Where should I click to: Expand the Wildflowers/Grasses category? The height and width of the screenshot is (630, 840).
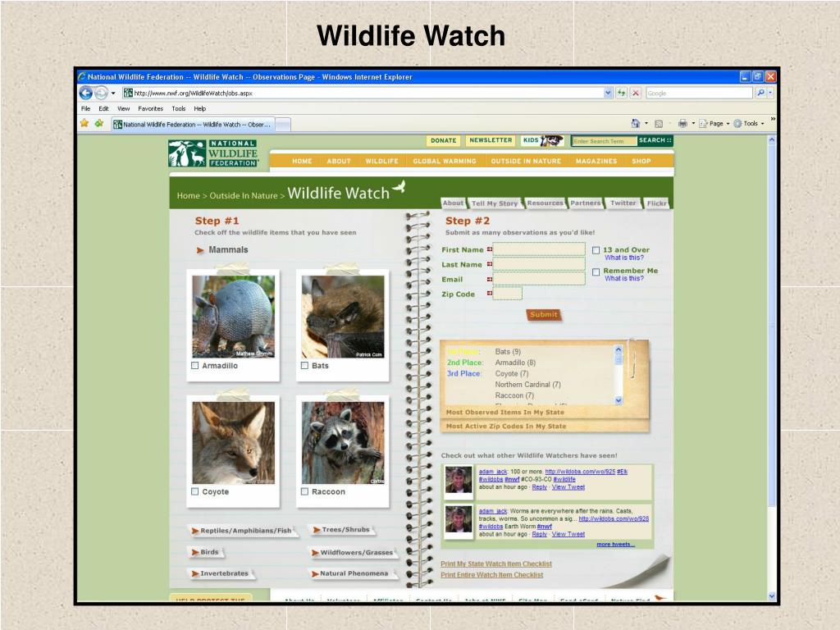pos(353,552)
